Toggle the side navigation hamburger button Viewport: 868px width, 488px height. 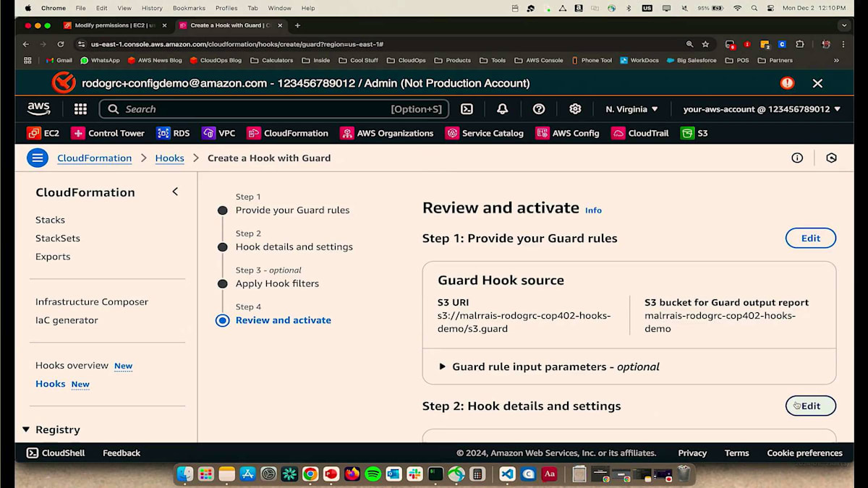click(x=38, y=158)
